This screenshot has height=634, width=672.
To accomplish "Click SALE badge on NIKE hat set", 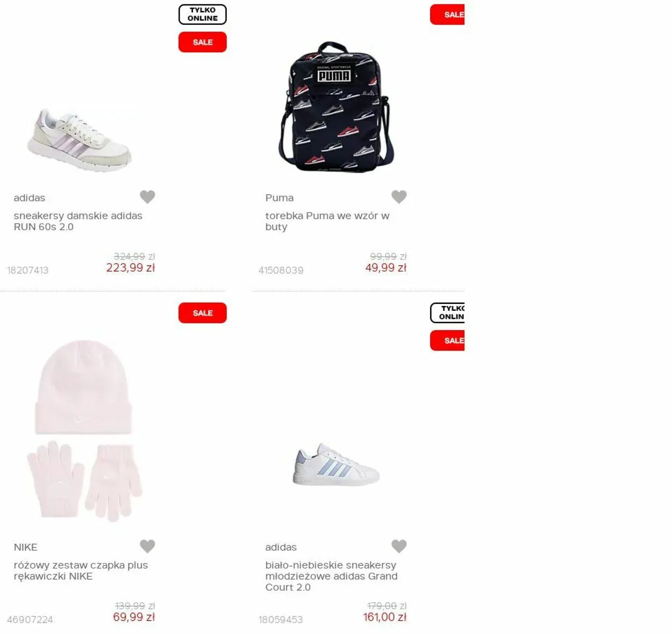I will pyautogui.click(x=203, y=313).
